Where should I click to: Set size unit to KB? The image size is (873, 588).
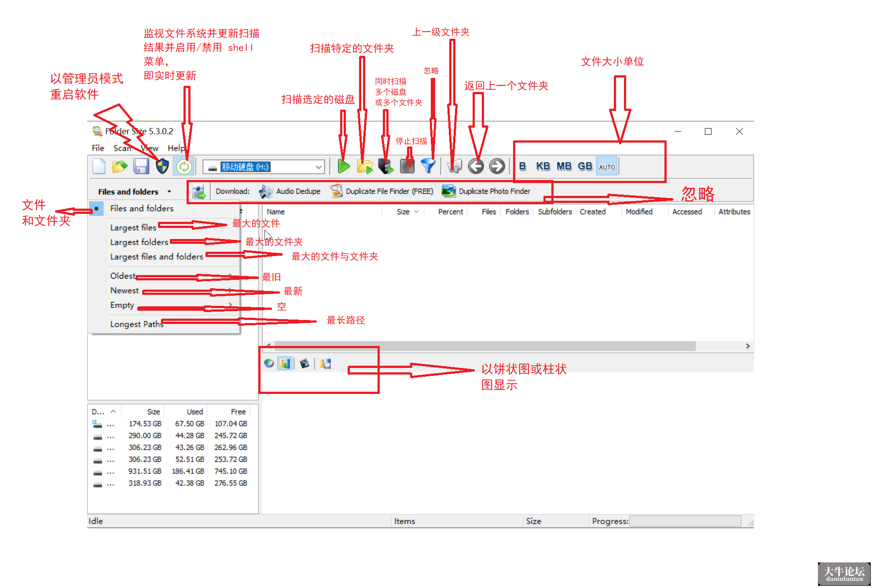pos(543,166)
